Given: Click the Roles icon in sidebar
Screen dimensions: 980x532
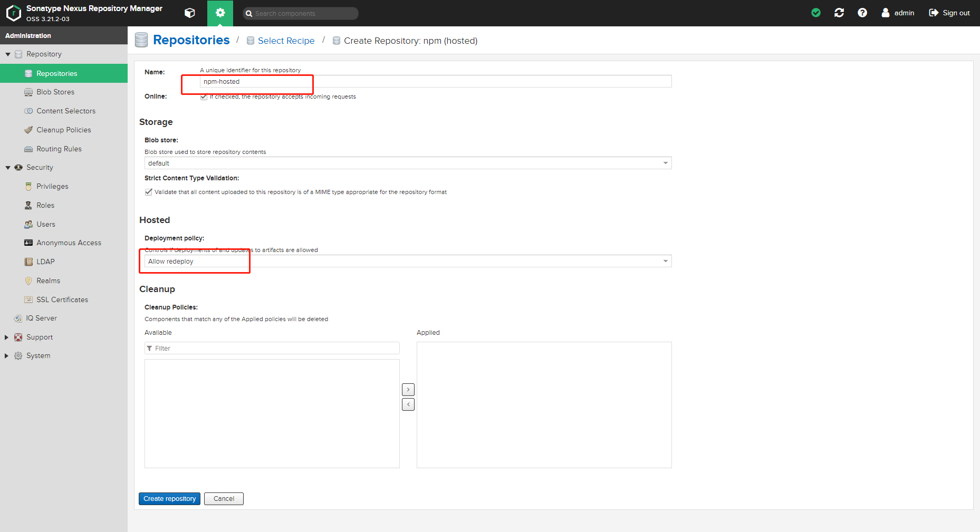Looking at the screenshot, I should coord(28,206).
